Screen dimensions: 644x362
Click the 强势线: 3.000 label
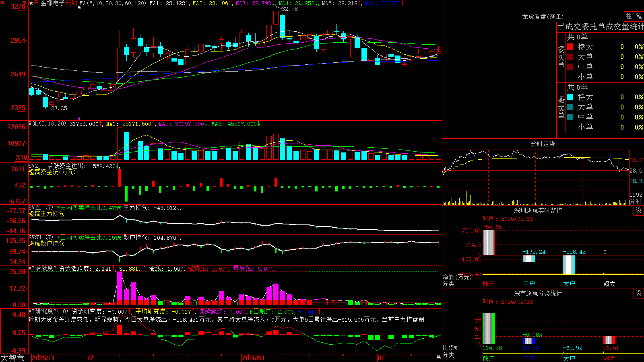tap(209, 269)
